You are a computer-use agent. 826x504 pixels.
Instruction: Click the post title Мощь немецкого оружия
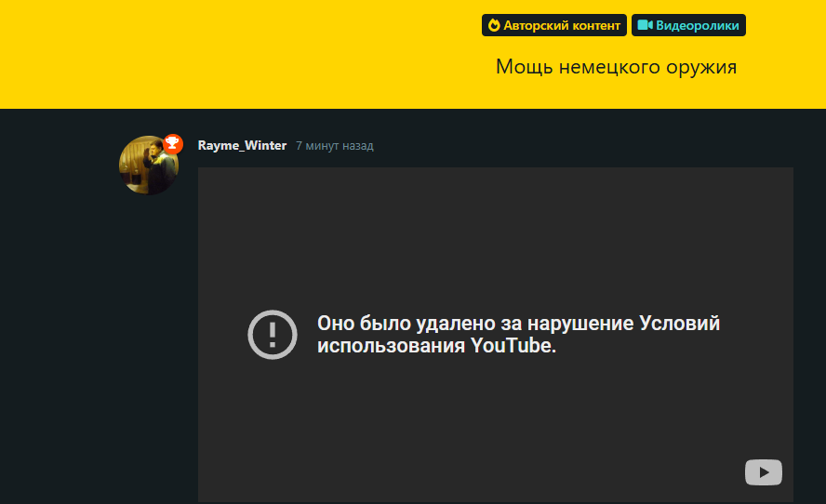616,67
